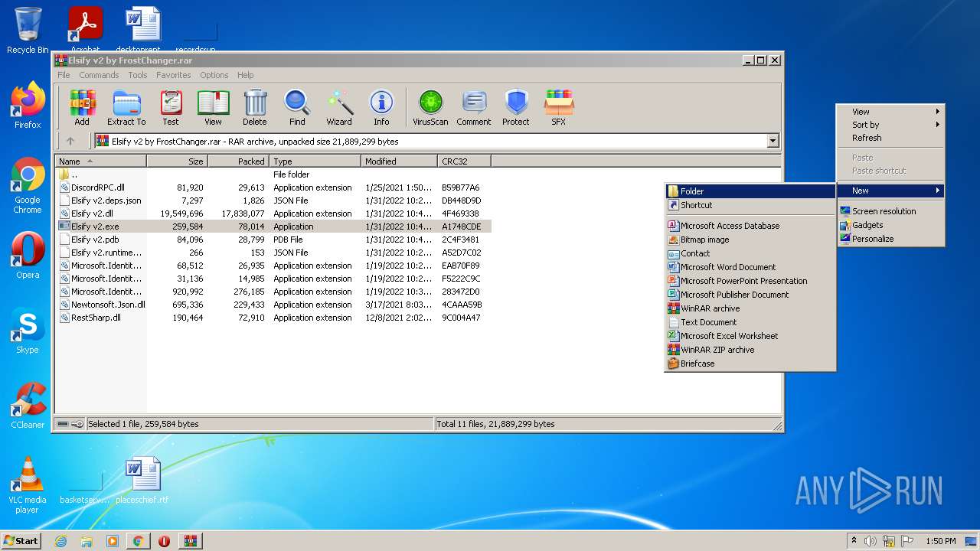The image size is (980, 551).
Task: Create a new Shortcut from the submenu
Action: point(750,205)
